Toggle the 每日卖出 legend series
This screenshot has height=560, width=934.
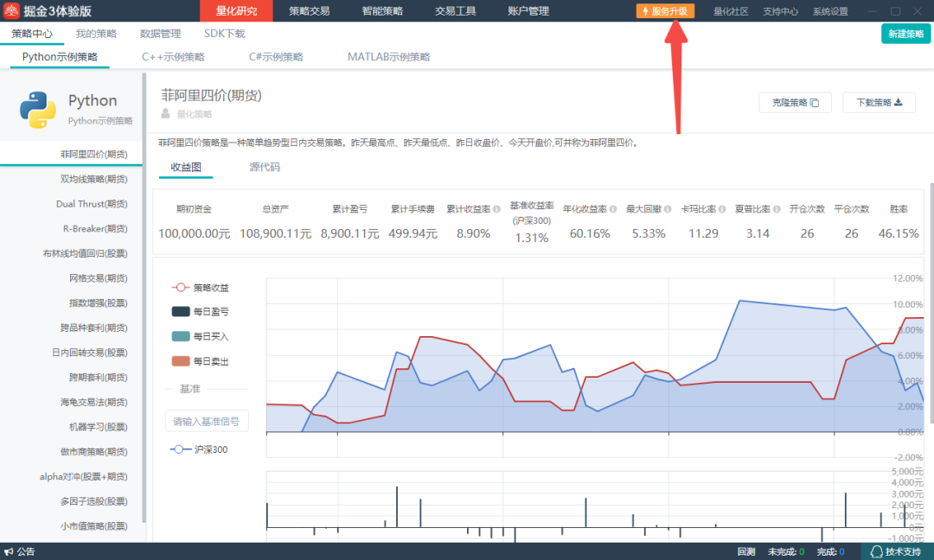click(x=200, y=361)
